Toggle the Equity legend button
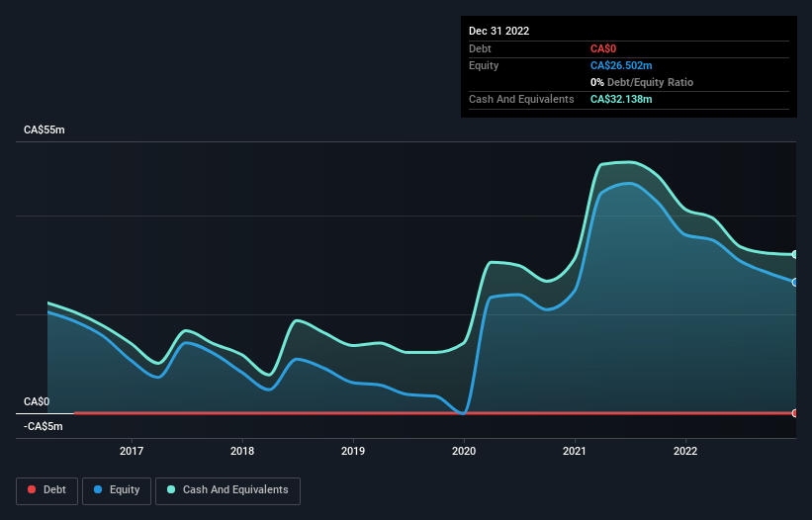 pos(117,490)
